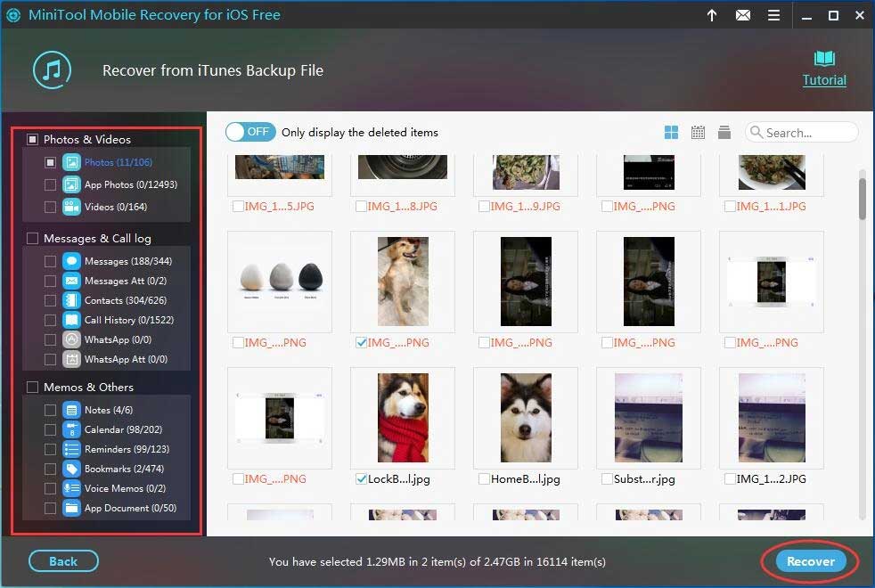
Task: Toggle Only display the deleted items switch
Action: click(x=250, y=132)
